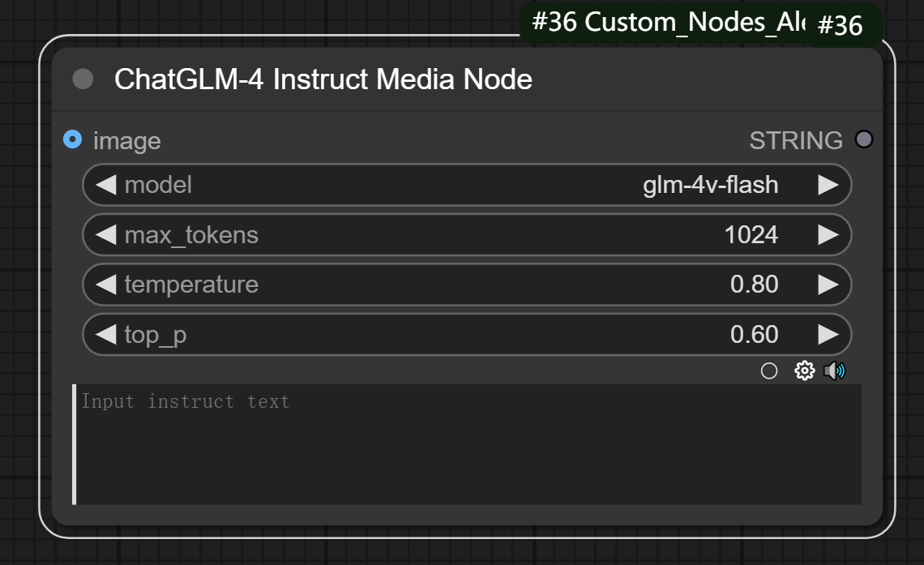Raise temperature using its right arrow
The height and width of the screenshot is (565, 924).
(x=828, y=285)
